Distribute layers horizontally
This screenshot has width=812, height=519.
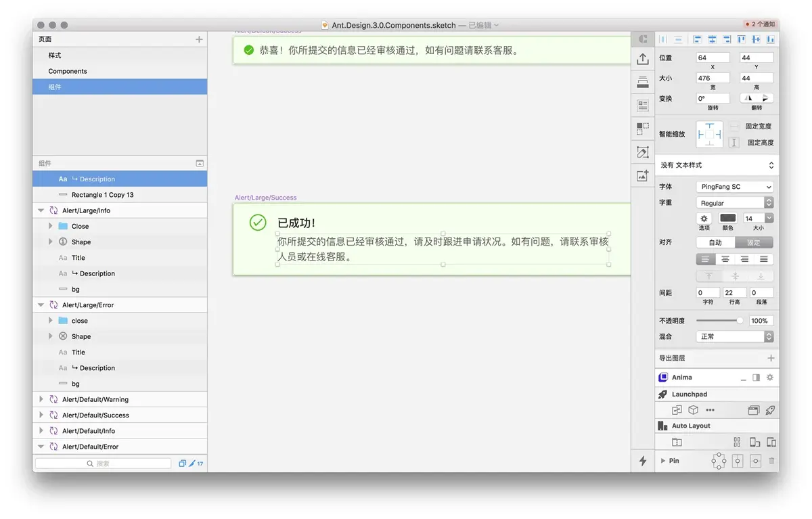pyautogui.click(x=663, y=40)
